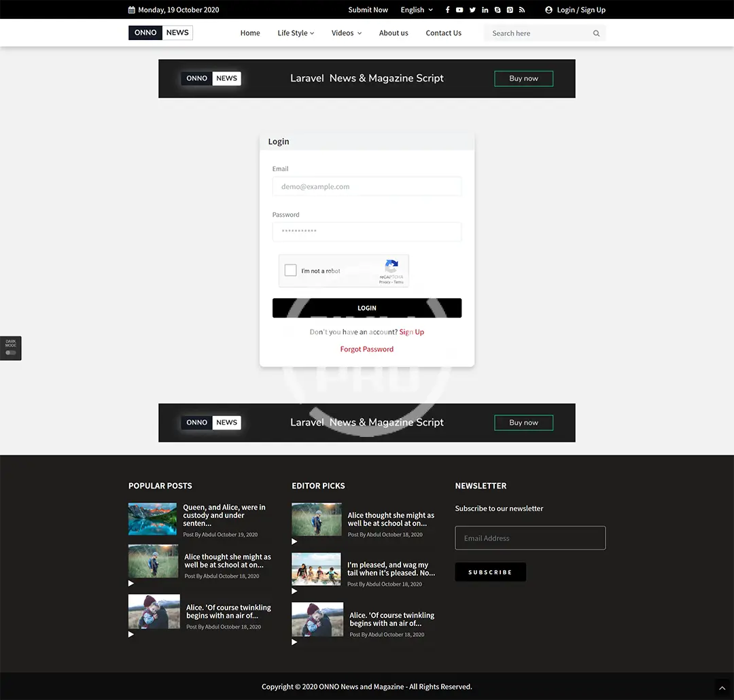This screenshot has height=700, width=734.
Task: Click the search magnifier icon
Action: [596, 33]
